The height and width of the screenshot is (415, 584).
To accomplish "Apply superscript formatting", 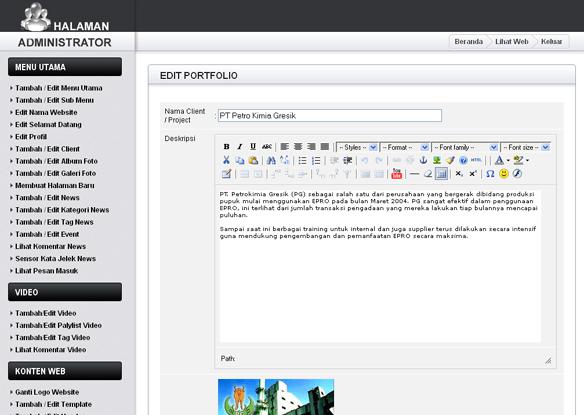I will click(x=473, y=174).
